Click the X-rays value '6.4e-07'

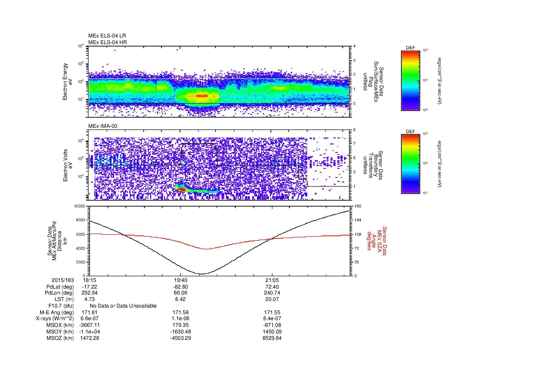(272, 319)
